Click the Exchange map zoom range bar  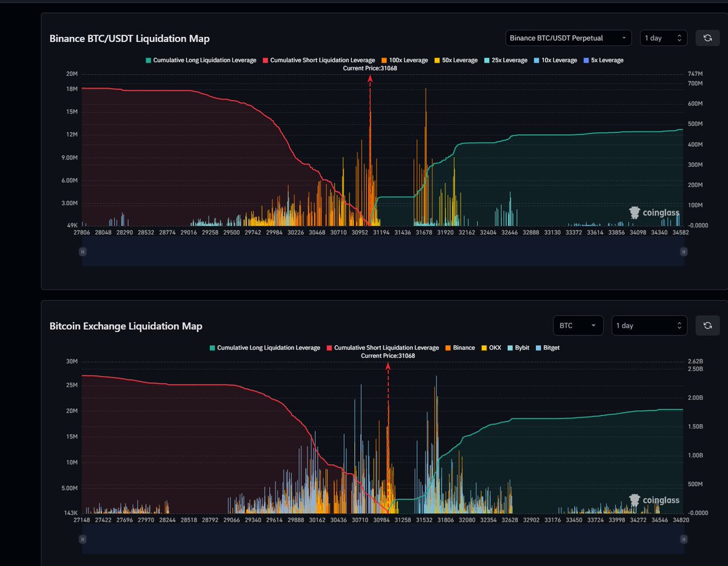[383, 539]
